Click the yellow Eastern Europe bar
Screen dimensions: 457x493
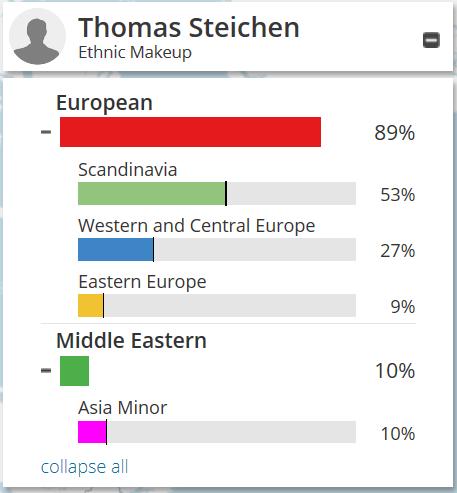pos(90,305)
